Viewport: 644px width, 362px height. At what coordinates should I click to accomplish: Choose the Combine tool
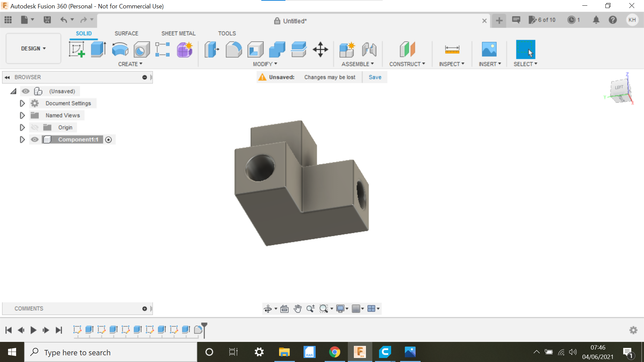coord(277,49)
